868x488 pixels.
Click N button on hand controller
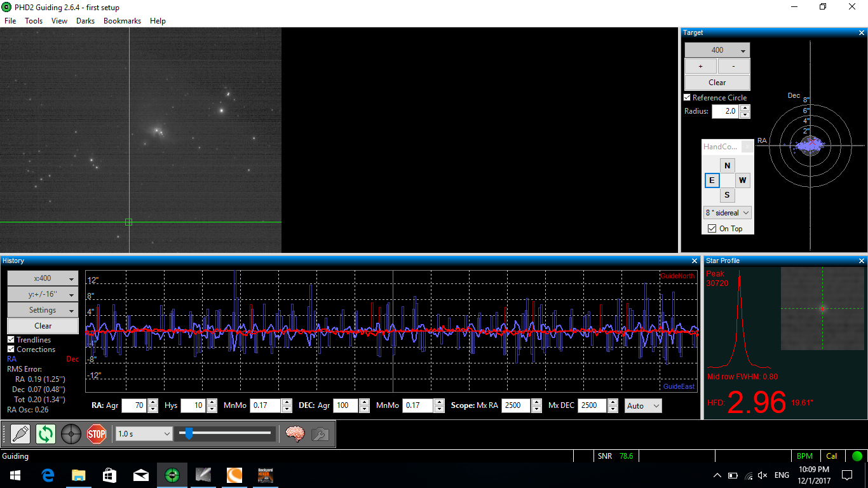pyautogui.click(x=728, y=166)
